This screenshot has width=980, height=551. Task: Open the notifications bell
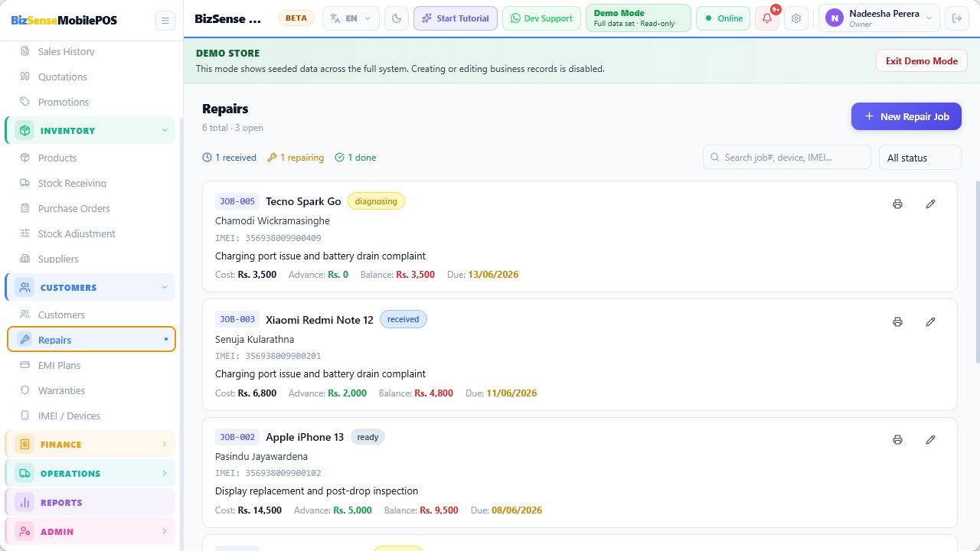pyautogui.click(x=768, y=18)
